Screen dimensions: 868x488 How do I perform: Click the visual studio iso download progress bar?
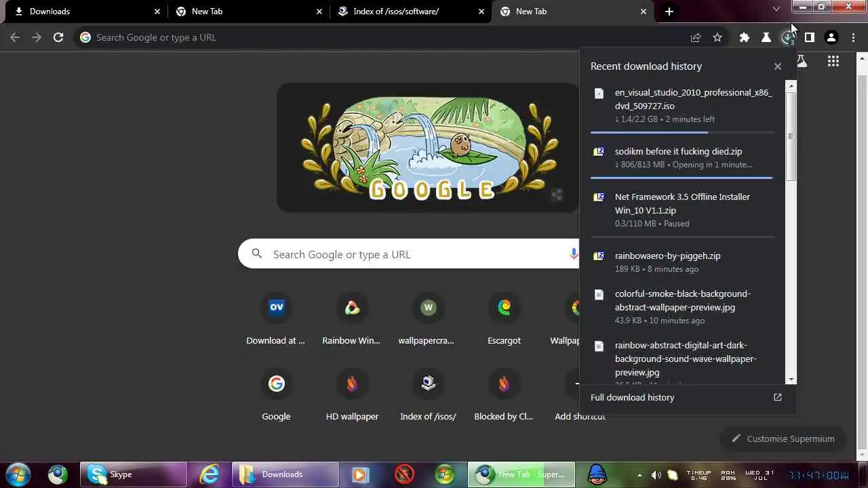pos(682,133)
